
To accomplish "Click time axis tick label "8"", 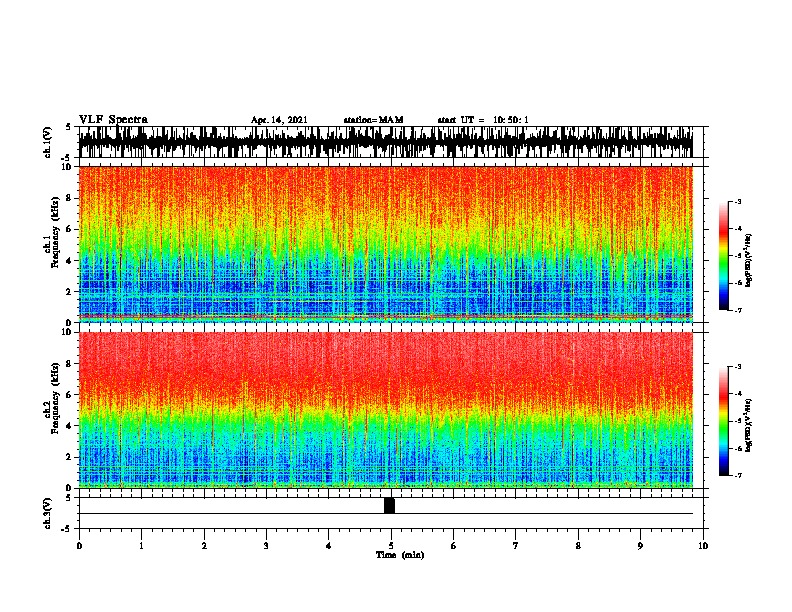I will 578,546.
